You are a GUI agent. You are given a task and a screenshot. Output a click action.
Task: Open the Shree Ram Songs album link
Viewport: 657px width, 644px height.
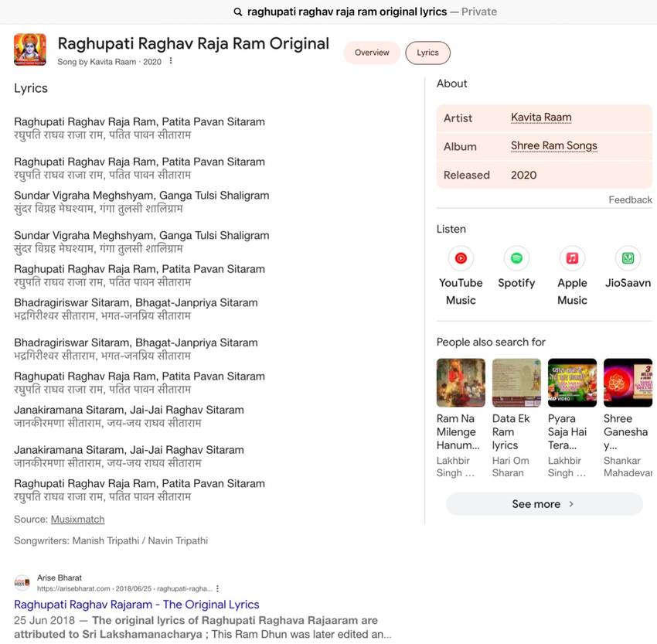click(553, 146)
